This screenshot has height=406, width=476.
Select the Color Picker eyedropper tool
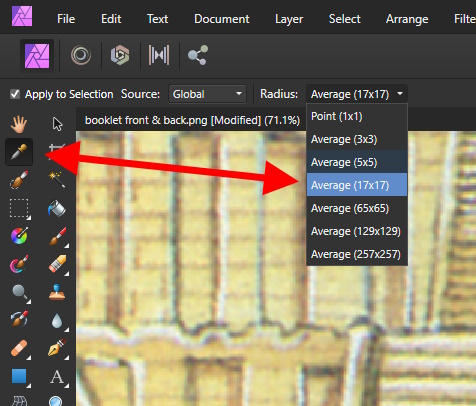click(19, 152)
